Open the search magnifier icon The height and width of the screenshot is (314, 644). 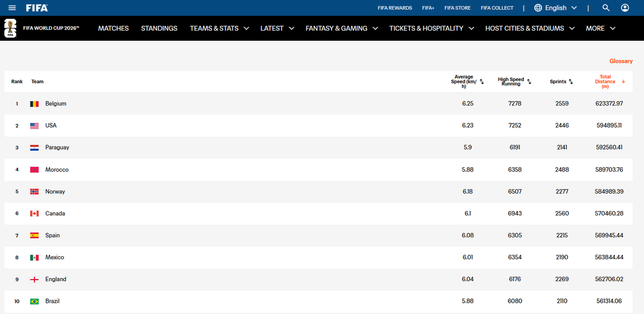tap(606, 8)
